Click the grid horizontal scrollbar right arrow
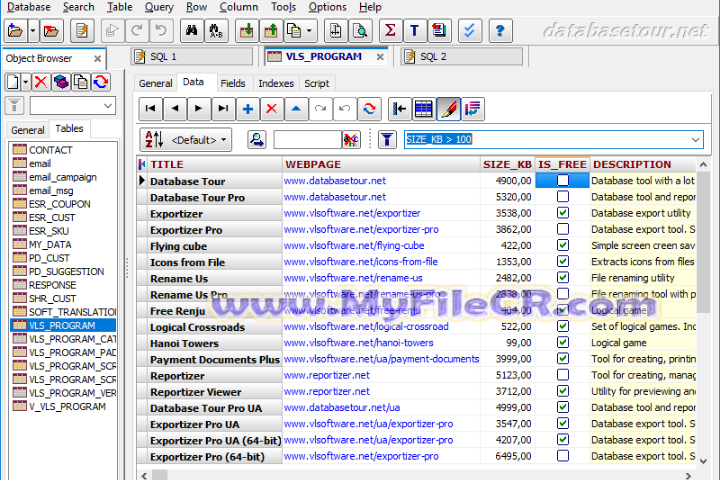Image resolution: width=720 pixels, height=480 pixels. click(x=688, y=475)
